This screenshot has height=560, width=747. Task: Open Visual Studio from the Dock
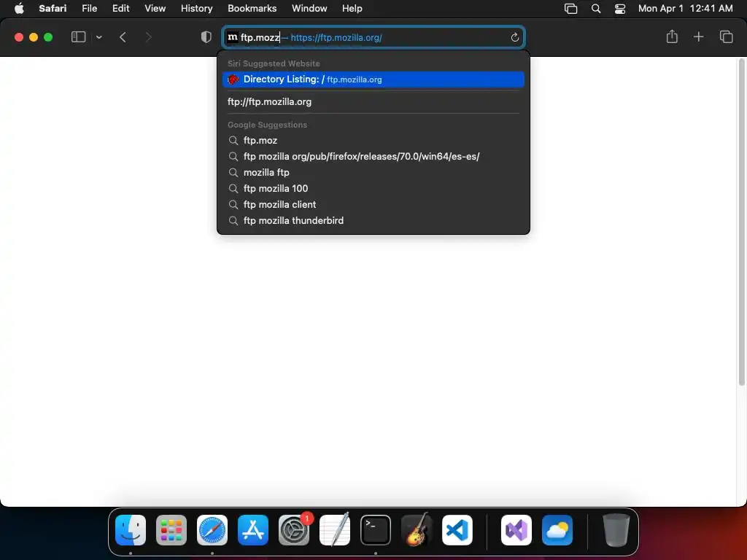click(x=516, y=530)
